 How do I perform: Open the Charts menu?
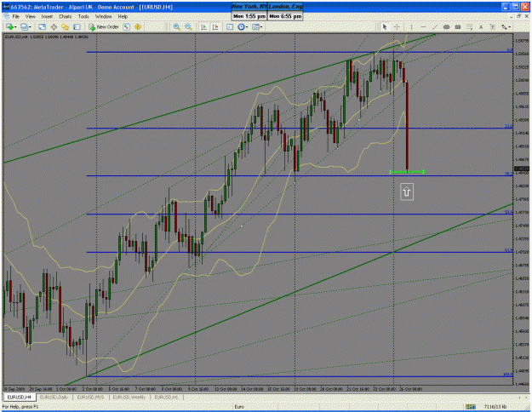[66, 16]
